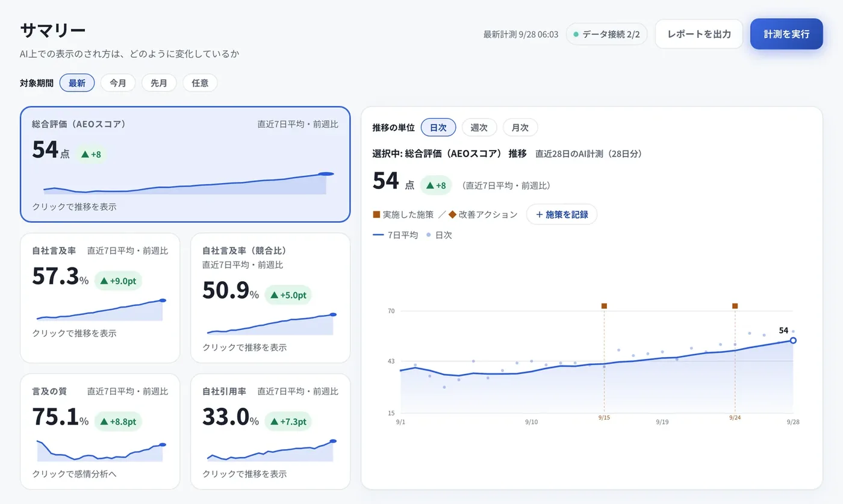
Task: Choose the 任意 custom period option
Action: click(x=200, y=83)
